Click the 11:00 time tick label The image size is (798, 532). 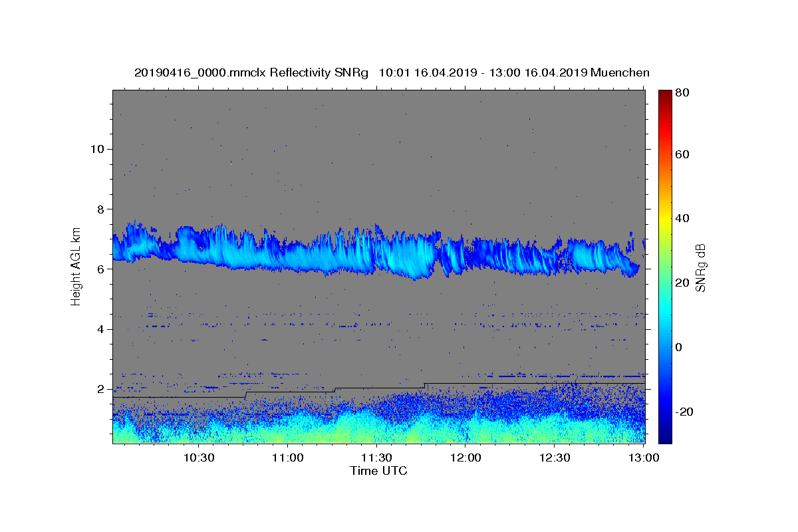(x=287, y=458)
